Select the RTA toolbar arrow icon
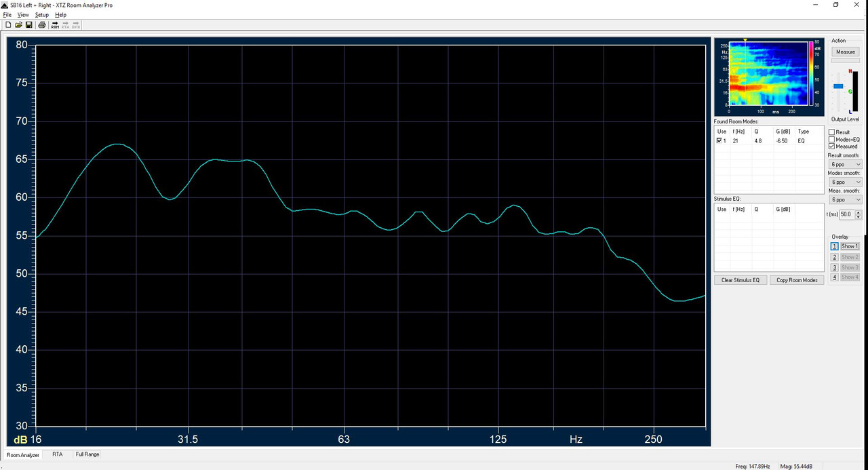Screen dimensions: 868x470 click(x=65, y=25)
